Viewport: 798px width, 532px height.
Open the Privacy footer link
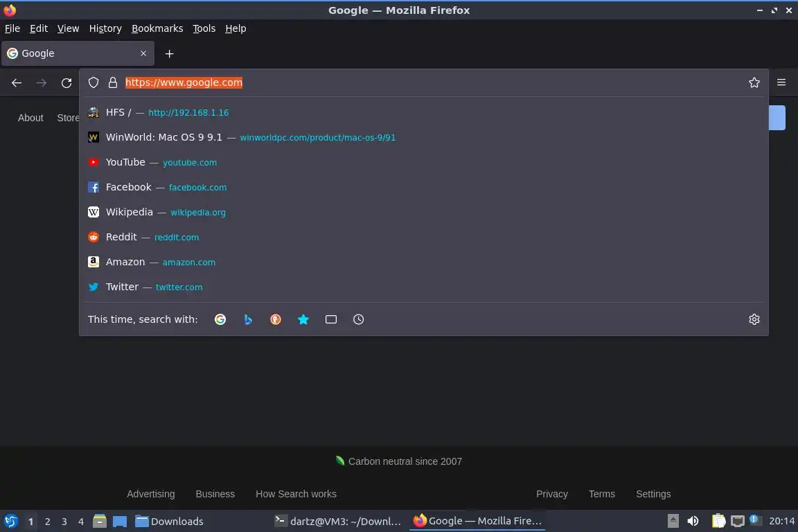coord(551,494)
